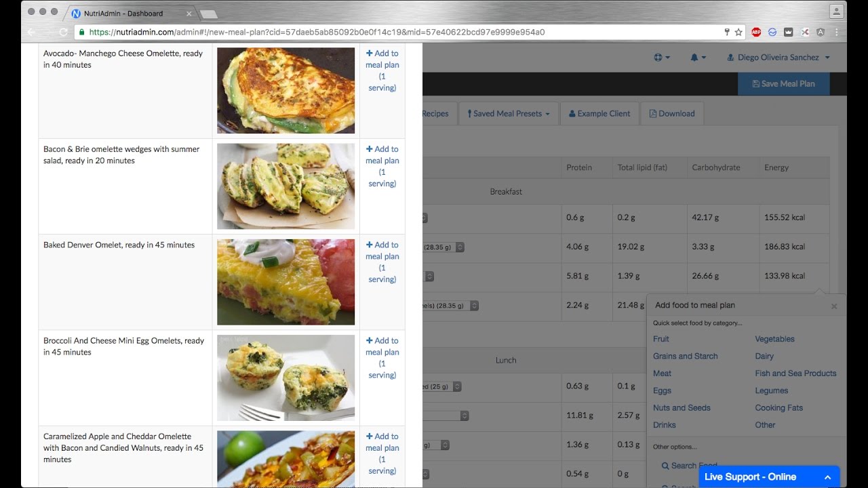868x488 pixels.
Task: Open serving size dropdown showing (28.35 g)
Action: pos(443,247)
